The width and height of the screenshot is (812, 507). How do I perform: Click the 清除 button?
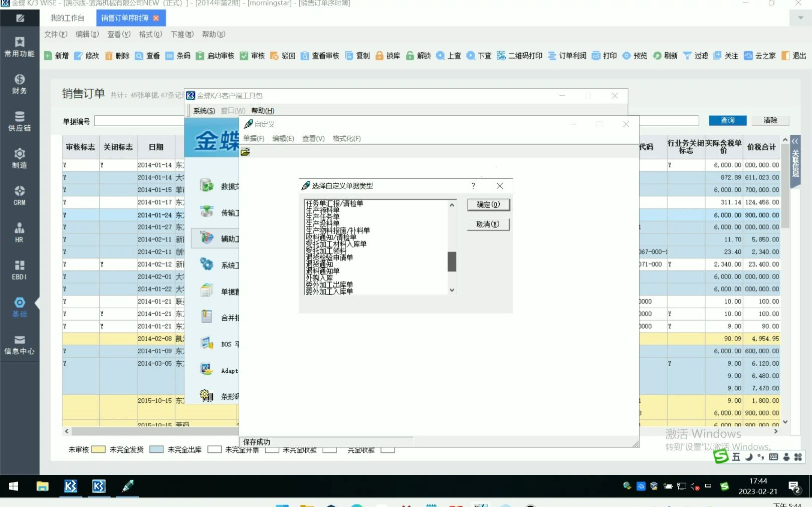click(770, 120)
